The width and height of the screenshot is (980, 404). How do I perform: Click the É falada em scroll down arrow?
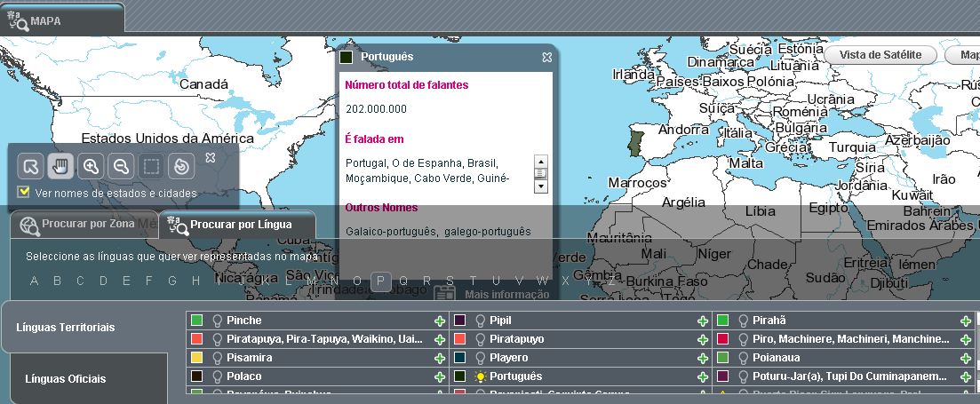pyautogui.click(x=541, y=186)
